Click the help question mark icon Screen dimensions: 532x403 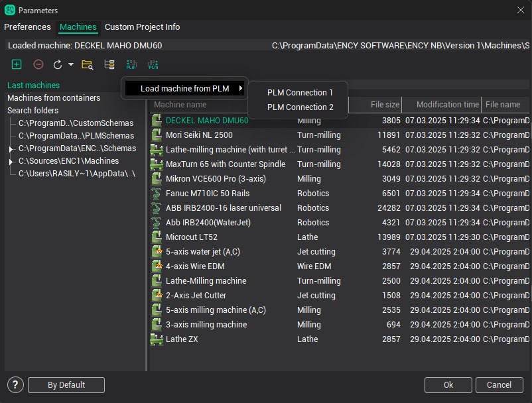(x=16, y=385)
